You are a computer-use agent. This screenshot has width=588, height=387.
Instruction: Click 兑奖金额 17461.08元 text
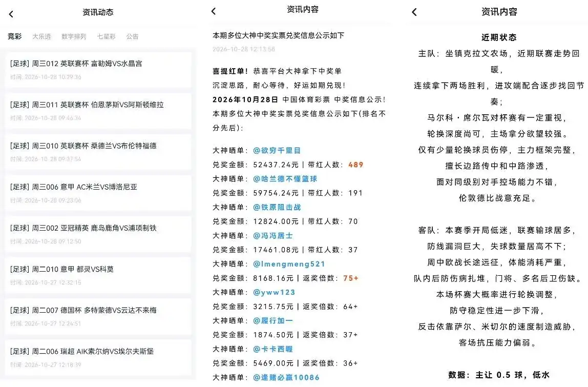256,250
